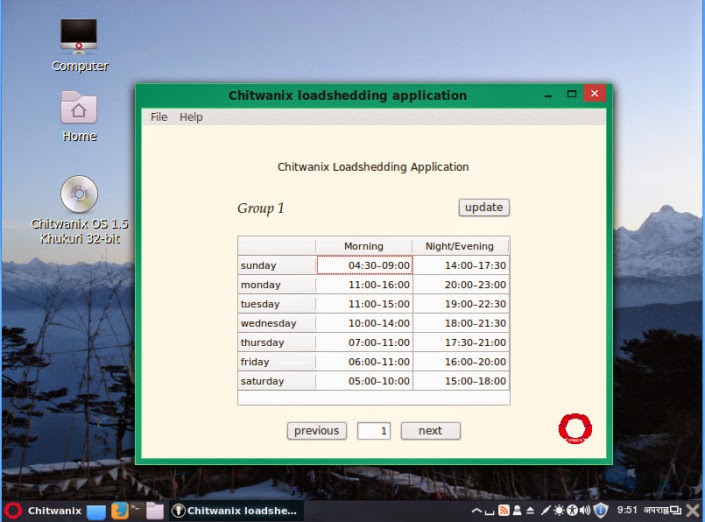The image size is (705, 522).
Task: Click the 9:51 clock in the taskbar
Action: (627, 510)
